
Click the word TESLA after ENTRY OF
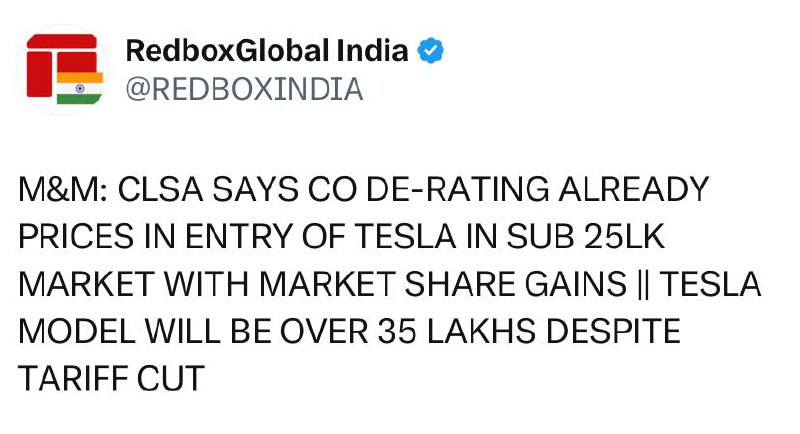[x=406, y=237]
